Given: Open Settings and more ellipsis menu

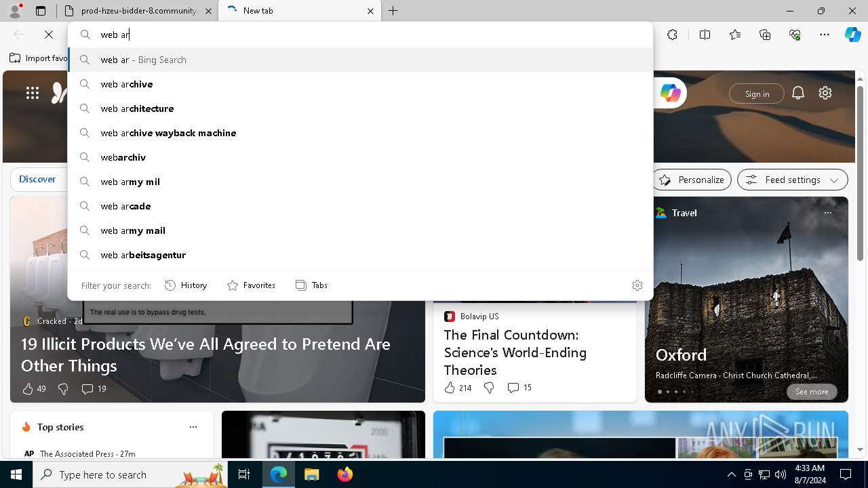Looking at the screenshot, I should click(x=825, y=35).
